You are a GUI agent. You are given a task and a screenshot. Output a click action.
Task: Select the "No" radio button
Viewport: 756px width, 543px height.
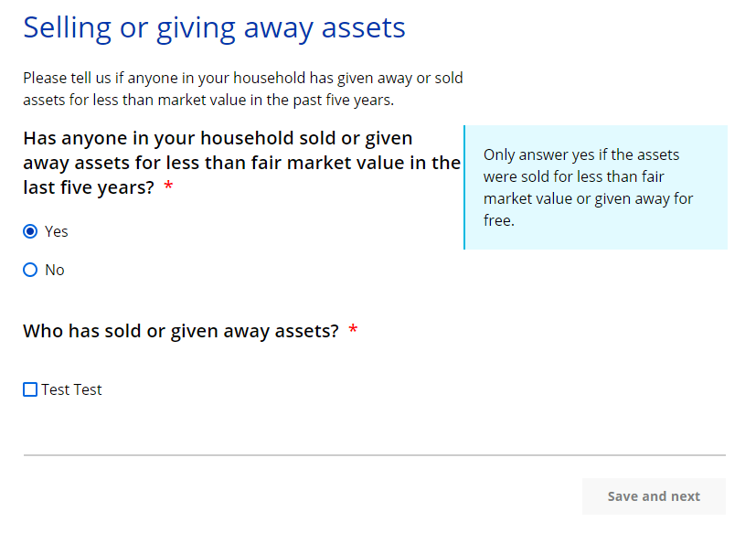[30, 270]
